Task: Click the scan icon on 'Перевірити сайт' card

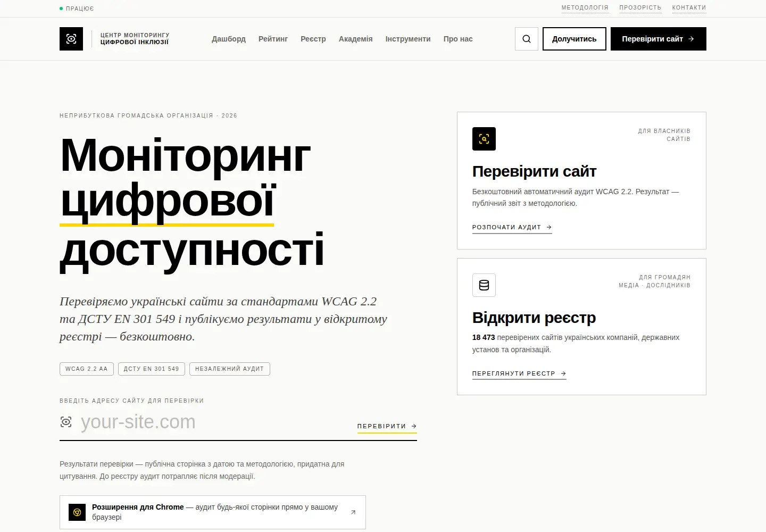Action: (484, 139)
